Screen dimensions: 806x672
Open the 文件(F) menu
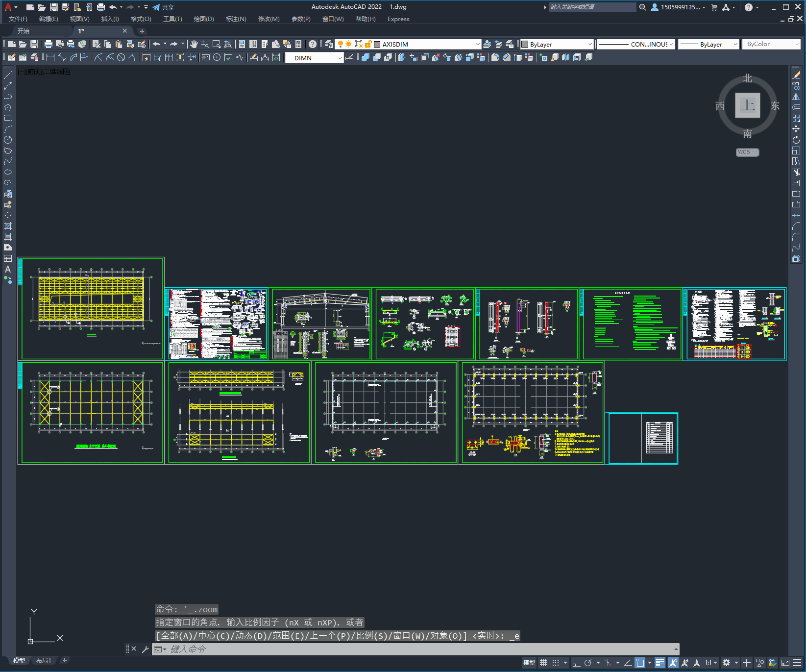pyautogui.click(x=18, y=19)
